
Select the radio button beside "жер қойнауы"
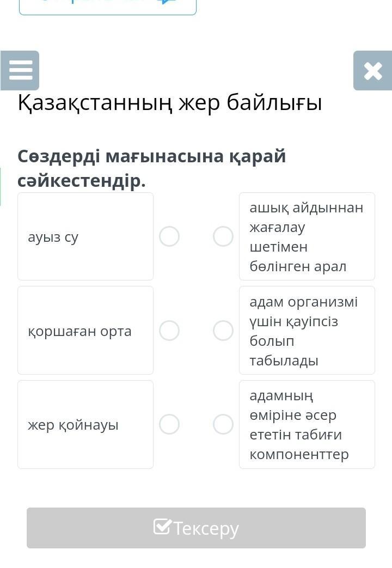click(x=169, y=424)
